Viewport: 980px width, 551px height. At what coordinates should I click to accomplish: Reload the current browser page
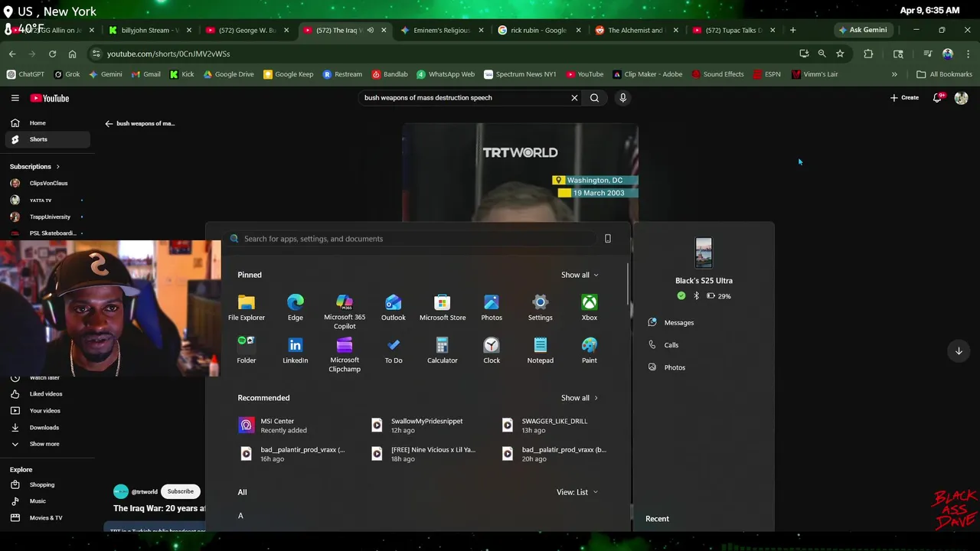[x=52, y=54]
